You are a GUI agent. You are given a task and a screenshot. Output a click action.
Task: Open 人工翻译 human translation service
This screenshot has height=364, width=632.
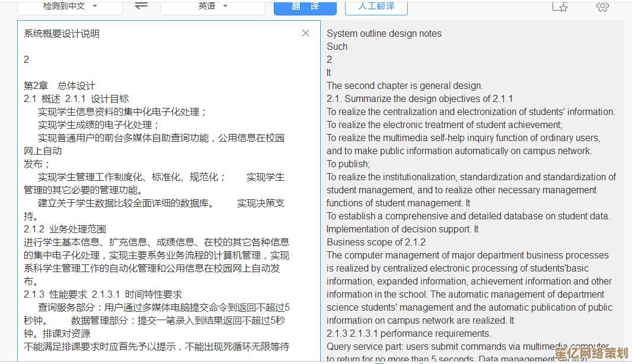376,7
